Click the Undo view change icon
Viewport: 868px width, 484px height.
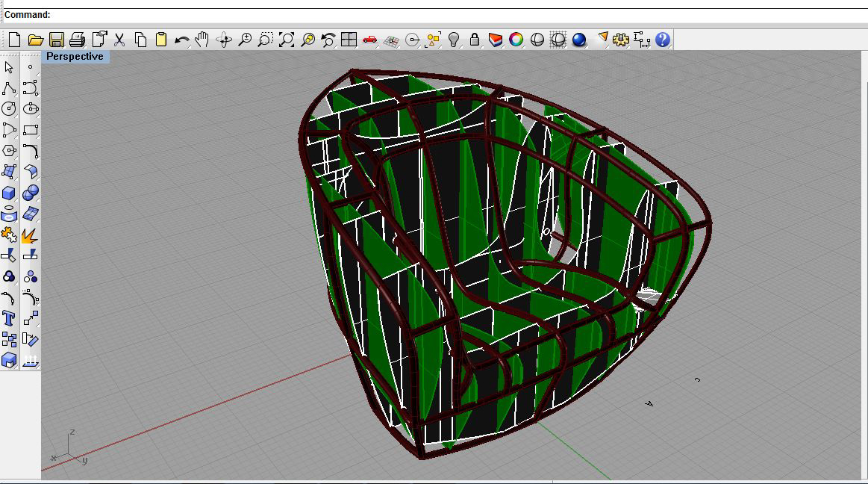tap(328, 40)
